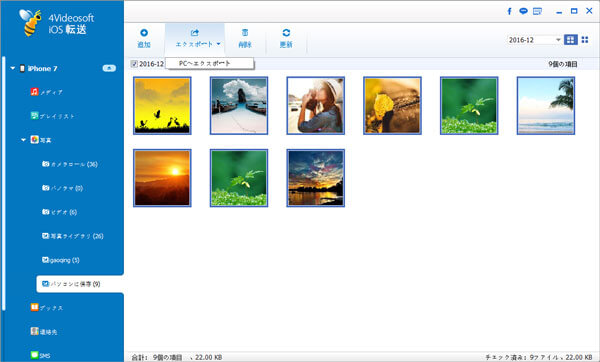Click the Delete (削除) trash icon
The width and height of the screenshot is (600, 362).
245,33
